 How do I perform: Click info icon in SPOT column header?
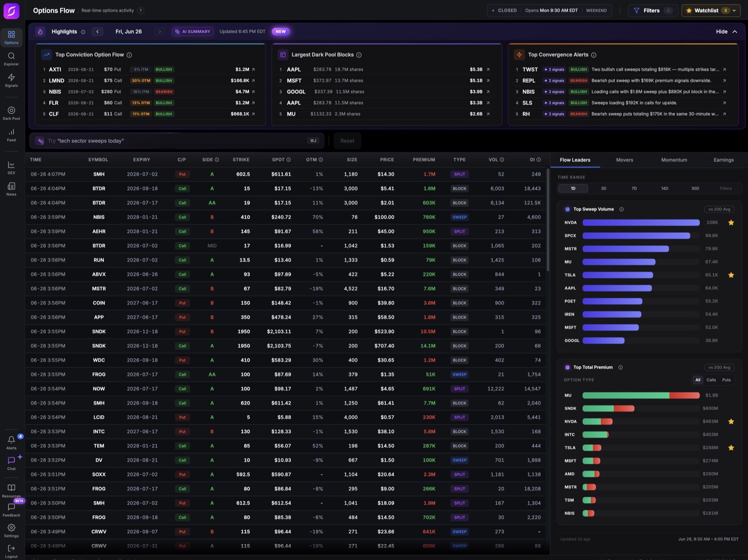288,160
